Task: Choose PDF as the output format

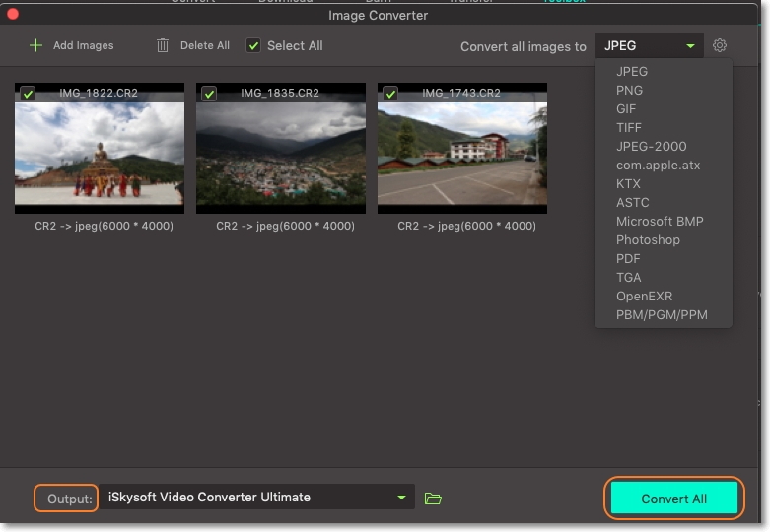Action: click(x=628, y=259)
